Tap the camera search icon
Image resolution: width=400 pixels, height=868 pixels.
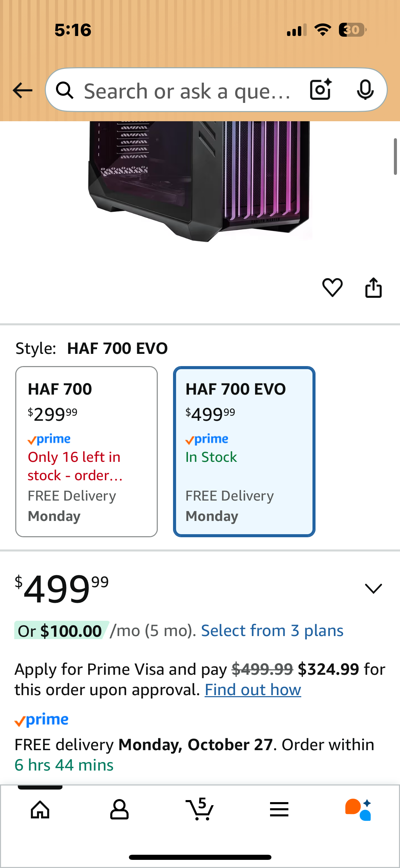(319, 90)
